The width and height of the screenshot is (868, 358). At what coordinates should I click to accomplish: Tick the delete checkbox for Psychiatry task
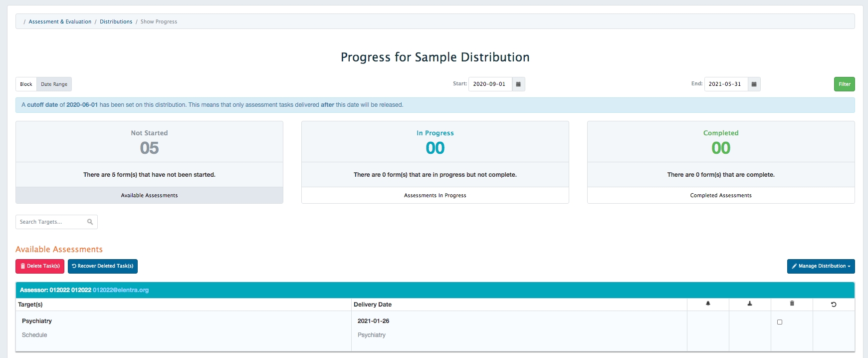[x=780, y=322]
